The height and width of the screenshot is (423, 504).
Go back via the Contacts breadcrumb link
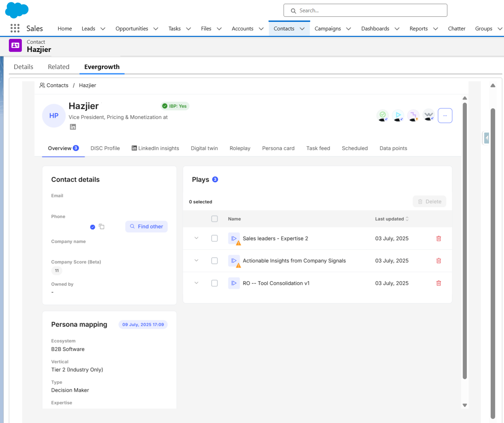coord(57,85)
